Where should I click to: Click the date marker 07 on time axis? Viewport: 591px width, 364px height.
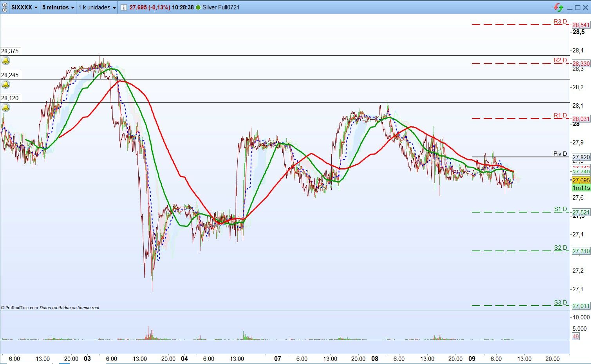[x=278, y=359]
